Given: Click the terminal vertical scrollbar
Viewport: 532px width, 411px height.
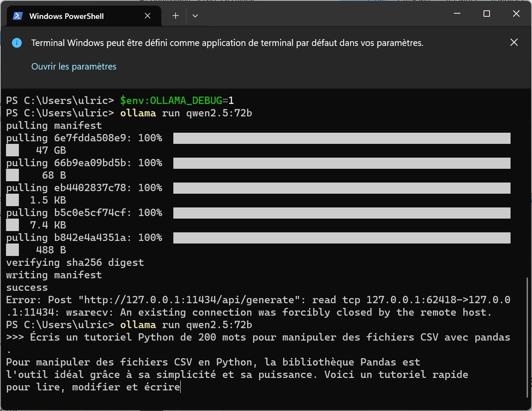Looking at the screenshot, I should point(527,338).
